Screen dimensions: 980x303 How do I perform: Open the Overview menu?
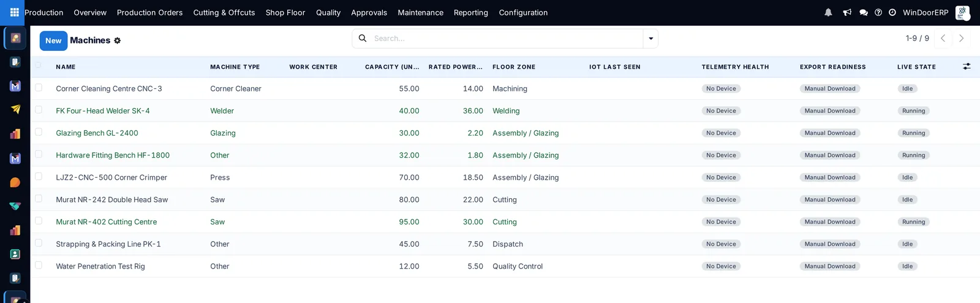pos(90,12)
